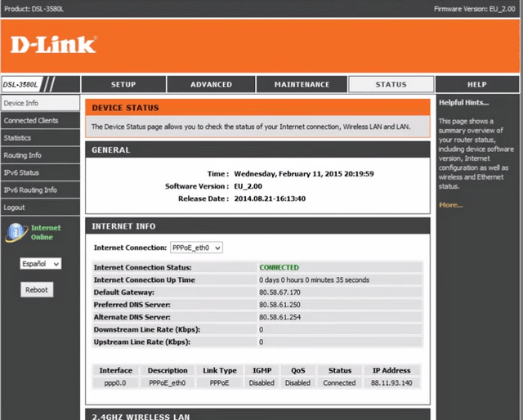The height and width of the screenshot is (420, 523).
Task: Switch to the Maintenance tab
Action: pos(302,84)
